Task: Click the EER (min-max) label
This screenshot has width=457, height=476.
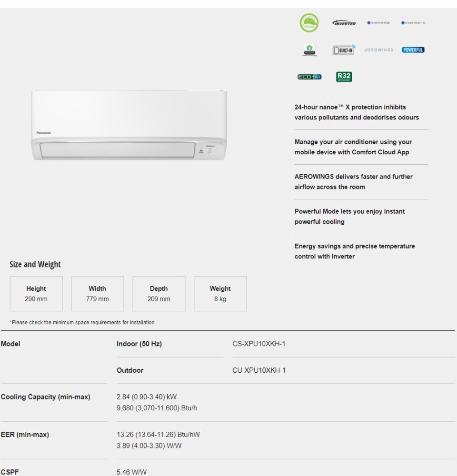Action: click(x=25, y=435)
